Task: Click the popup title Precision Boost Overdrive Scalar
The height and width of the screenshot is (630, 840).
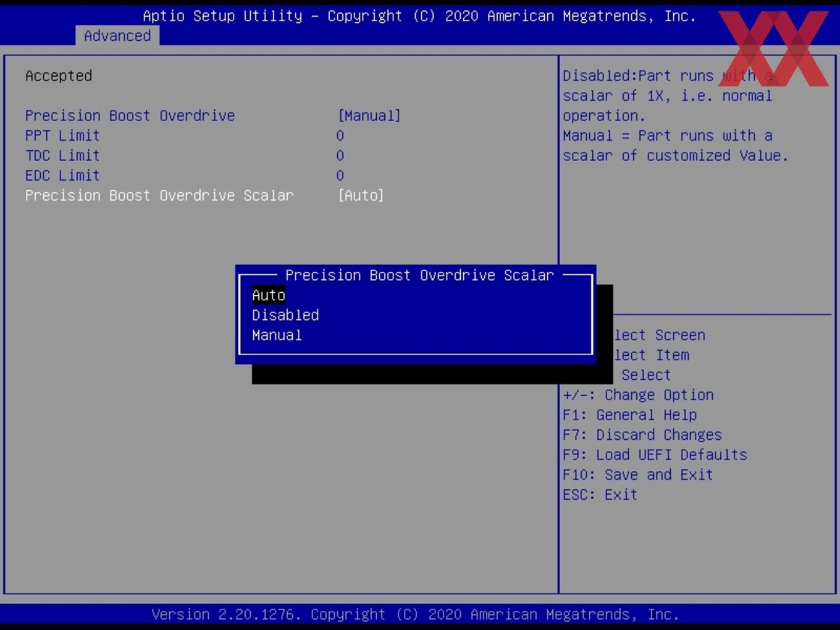Action: pos(419,275)
